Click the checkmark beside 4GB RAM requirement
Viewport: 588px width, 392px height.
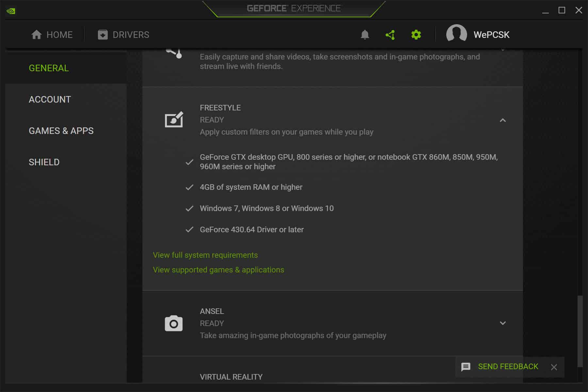pos(189,187)
